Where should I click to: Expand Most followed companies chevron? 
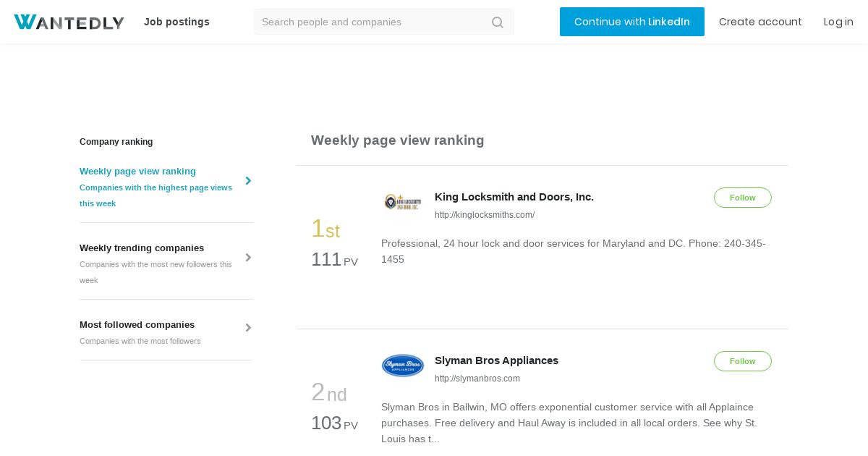248,328
